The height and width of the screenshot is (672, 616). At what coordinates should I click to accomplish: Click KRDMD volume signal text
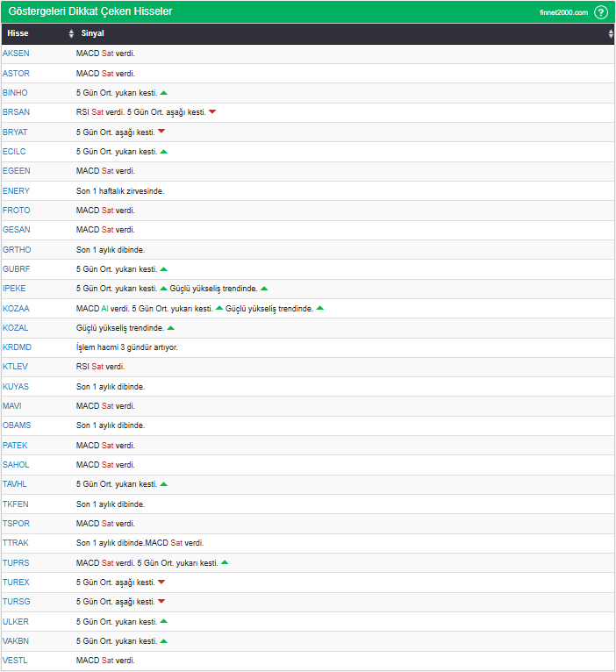point(126,347)
